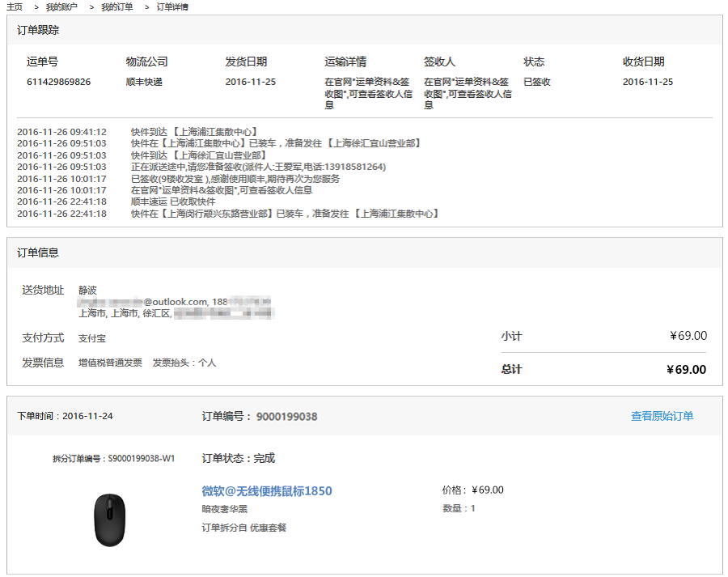728x577 pixels.
Task: Navigate to 我的订单 in the breadcrumb
Action: pyautogui.click(x=116, y=7)
